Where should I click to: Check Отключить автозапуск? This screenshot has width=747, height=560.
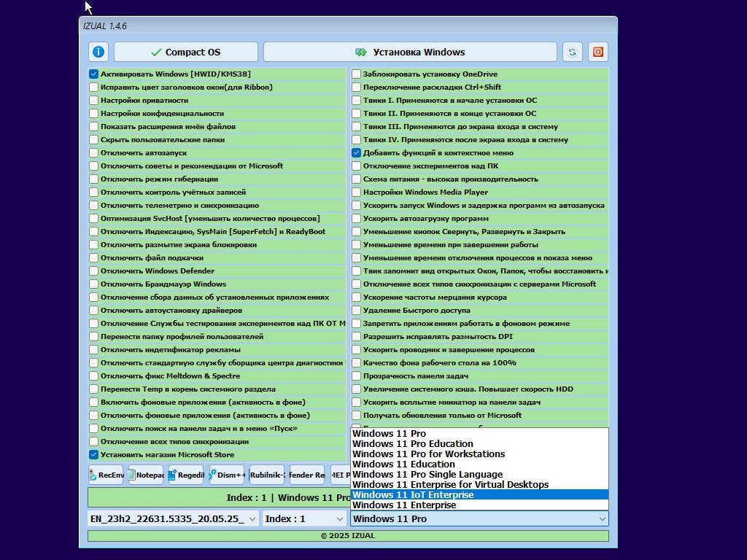(93, 153)
